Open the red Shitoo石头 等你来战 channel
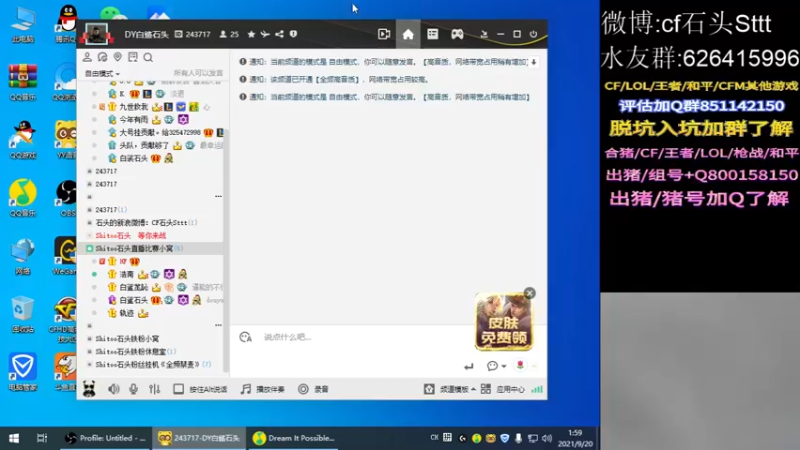 coord(131,235)
